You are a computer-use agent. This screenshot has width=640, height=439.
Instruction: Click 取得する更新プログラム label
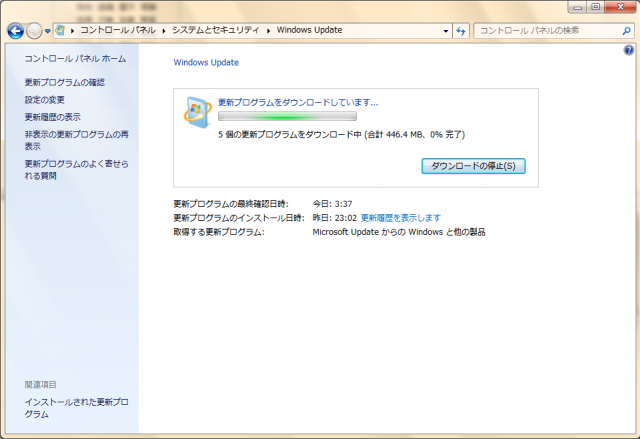pos(219,232)
